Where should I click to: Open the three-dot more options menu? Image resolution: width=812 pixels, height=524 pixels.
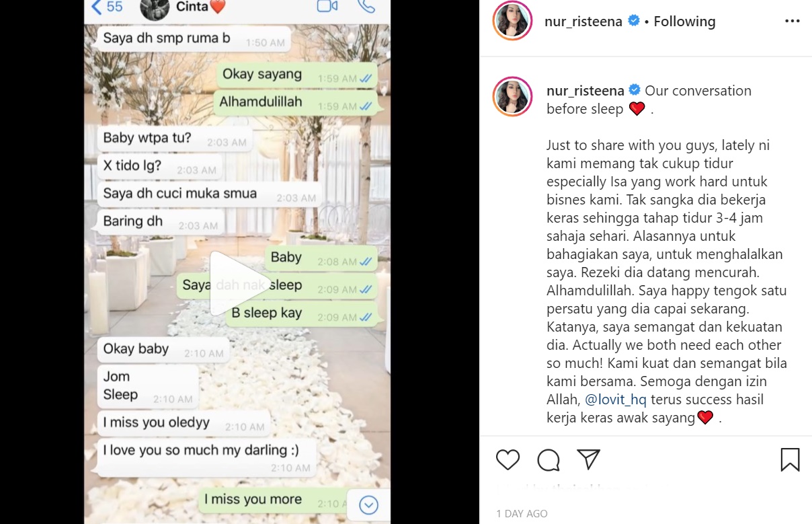[x=793, y=22]
